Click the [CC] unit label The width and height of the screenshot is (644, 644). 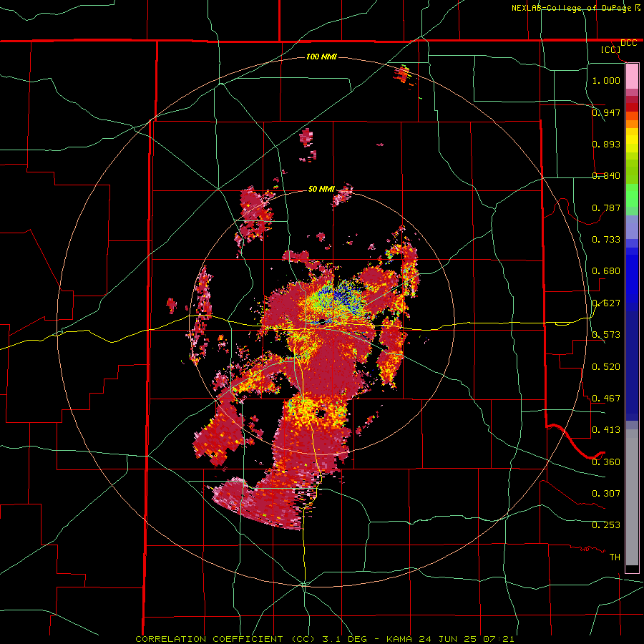pos(611,49)
